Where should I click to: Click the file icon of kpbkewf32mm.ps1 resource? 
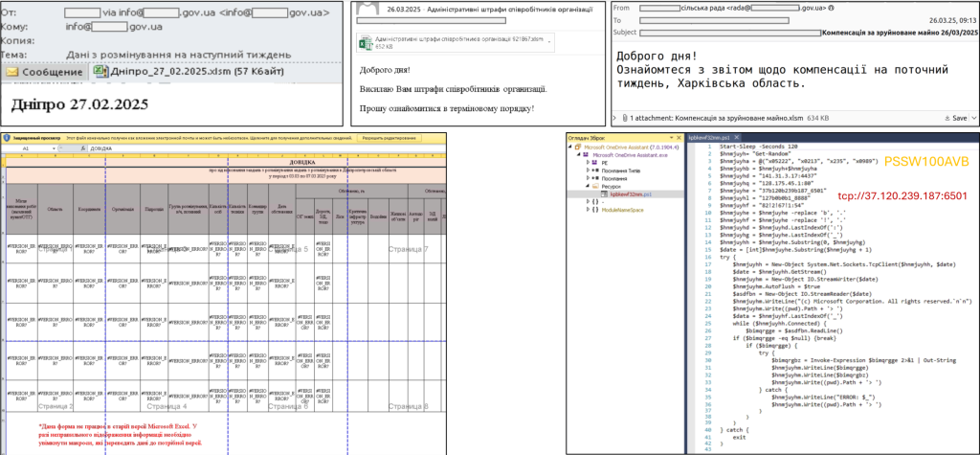click(x=605, y=194)
